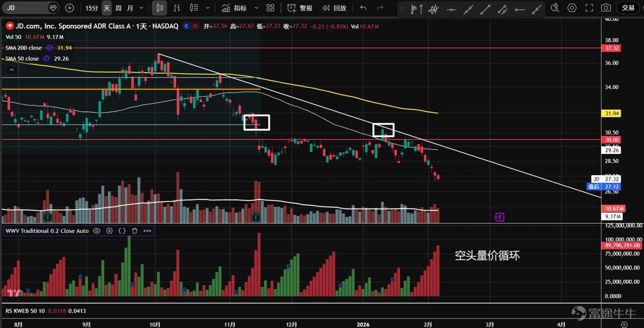Open chart settings hexagon icon
Viewport: 644px width, 328px height.
tap(572, 8)
